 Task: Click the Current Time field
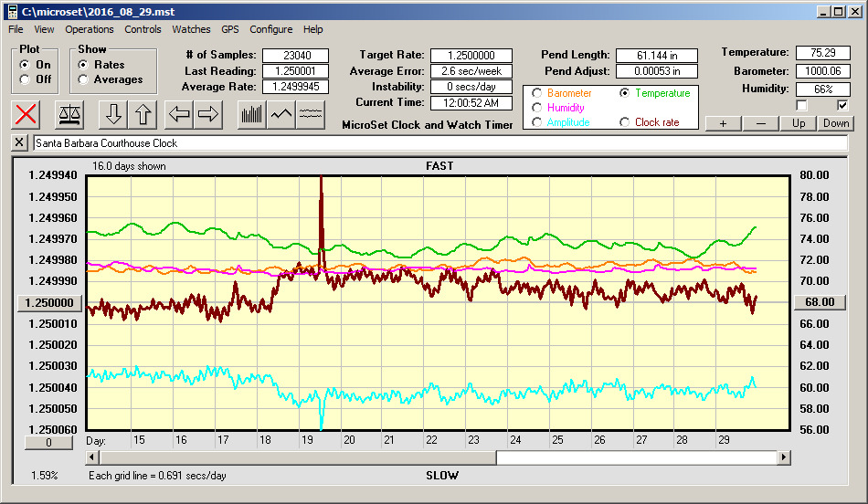click(471, 102)
